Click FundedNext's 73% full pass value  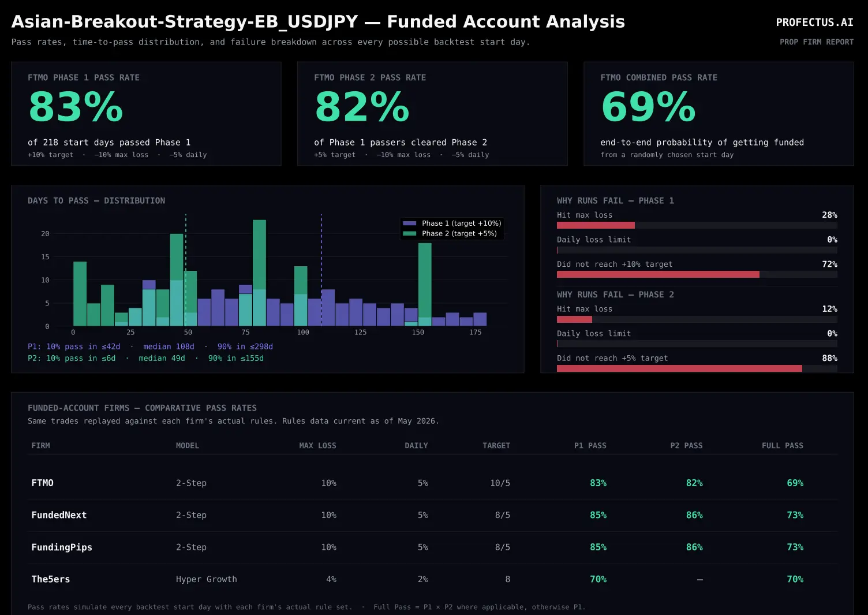pyautogui.click(x=795, y=515)
